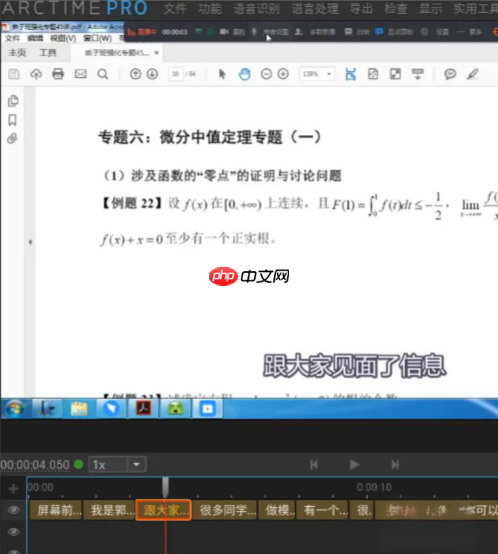Screen dimensions: 498x554
Task: Open 编辑 menu in Acrobat
Action: point(35,38)
